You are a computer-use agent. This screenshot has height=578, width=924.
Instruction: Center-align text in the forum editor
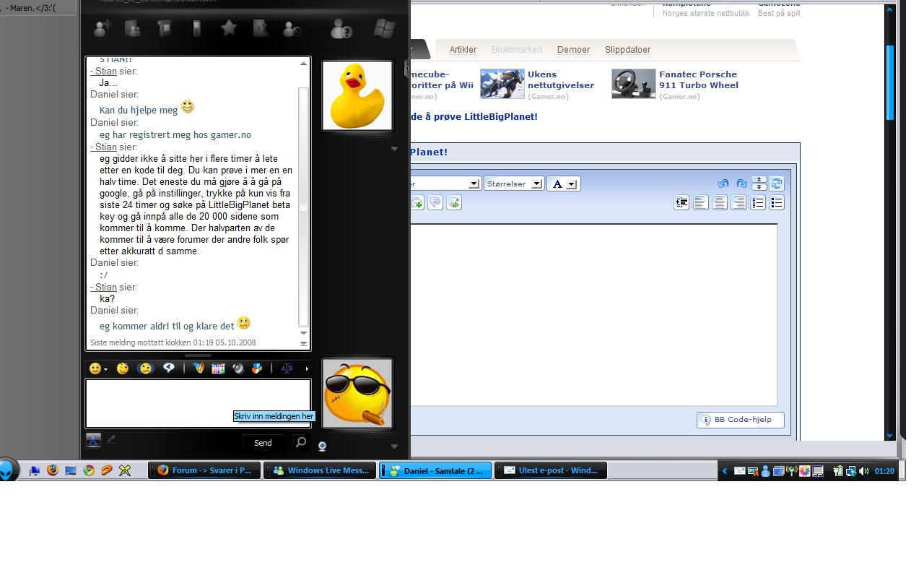click(x=720, y=203)
